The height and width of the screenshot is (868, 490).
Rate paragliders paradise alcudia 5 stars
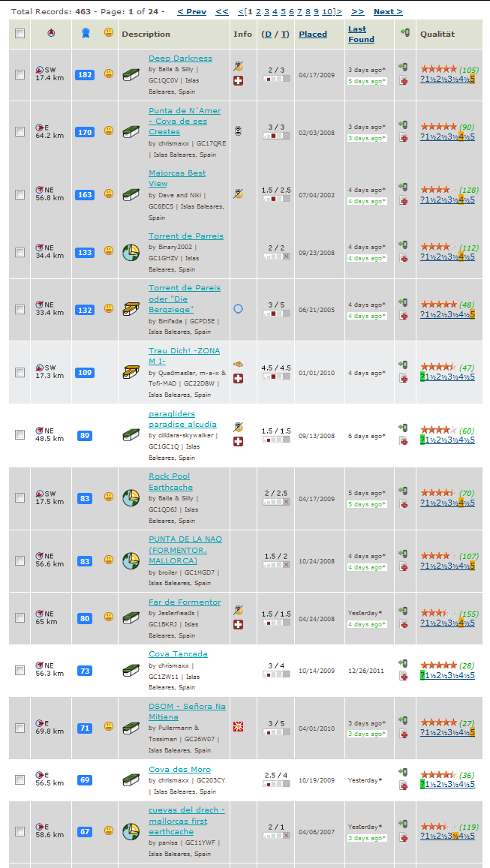click(472, 440)
